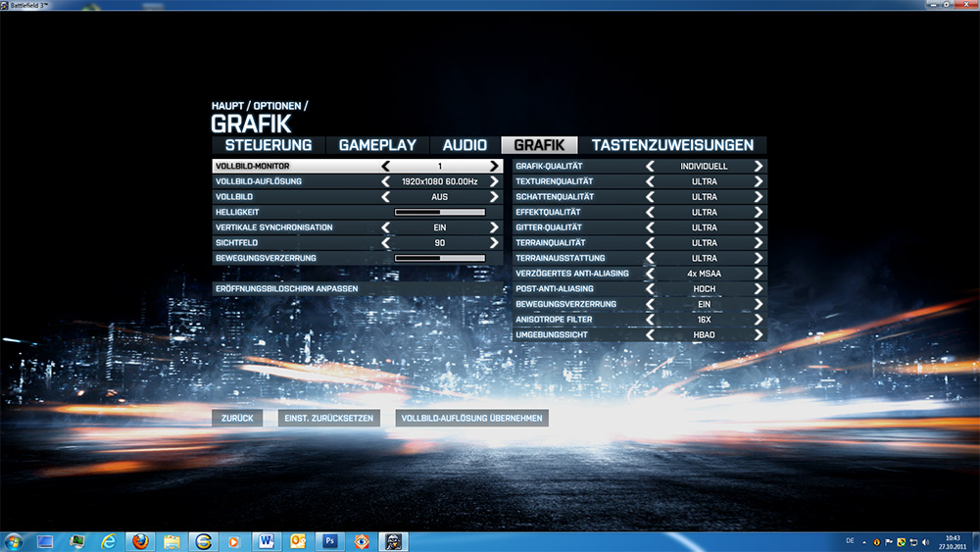Lower Post-Anti-Aliasing with left arrow

(x=650, y=289)
